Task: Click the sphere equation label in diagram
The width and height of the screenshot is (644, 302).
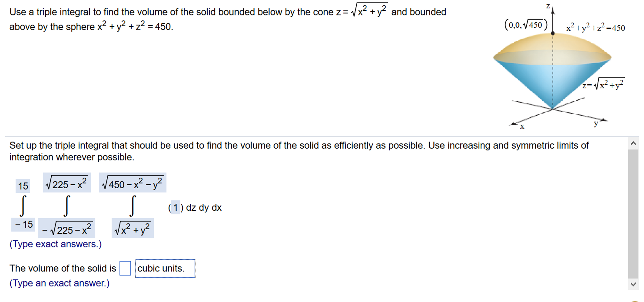Action: point(596,28)
